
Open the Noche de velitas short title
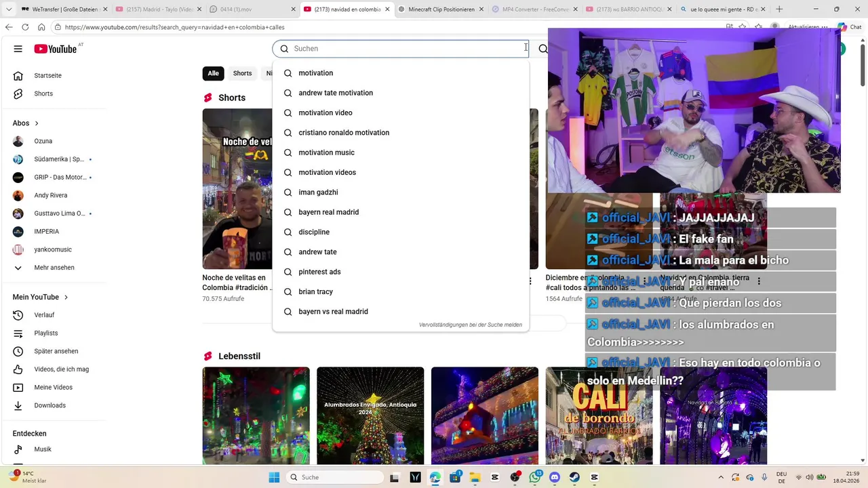[x=236, y=283]
